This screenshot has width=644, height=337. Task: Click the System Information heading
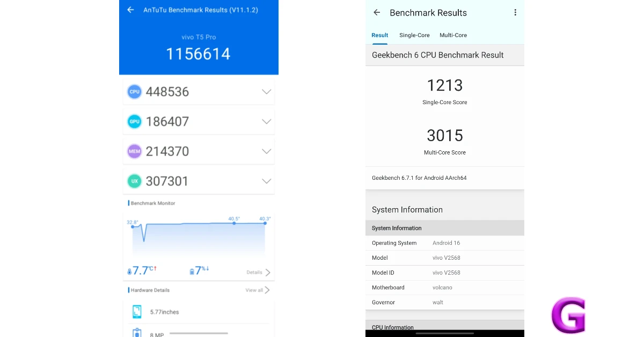(x=407, y=210)
